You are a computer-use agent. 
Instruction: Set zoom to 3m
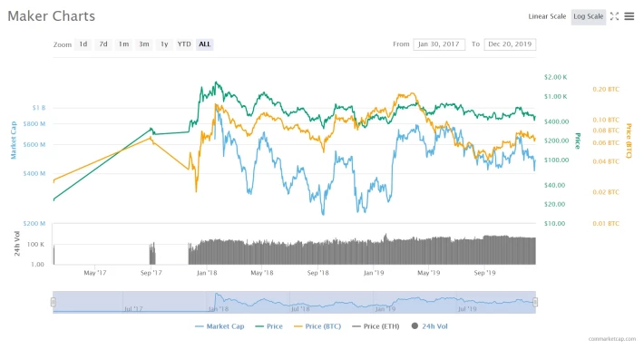pos(143,44)
